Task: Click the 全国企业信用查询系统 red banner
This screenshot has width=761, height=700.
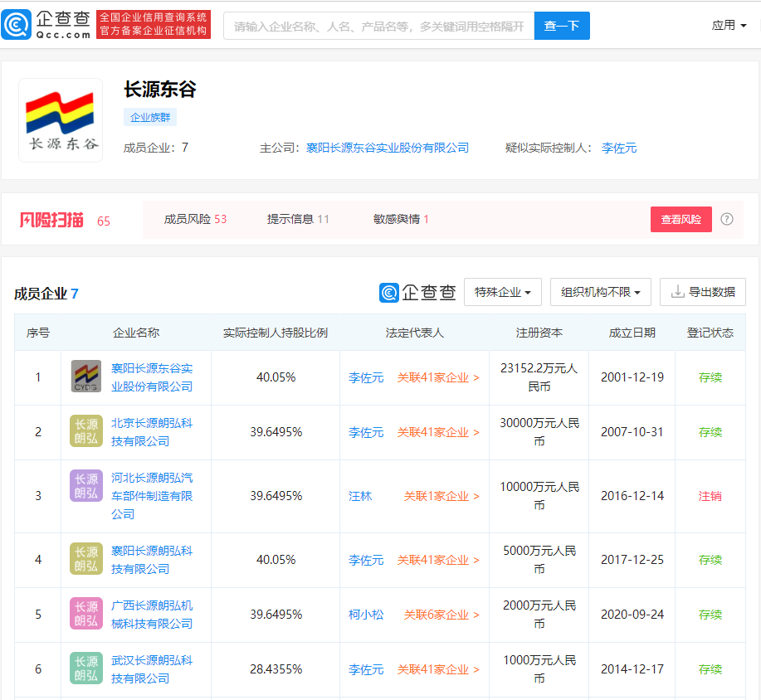Action: [154, 24]
